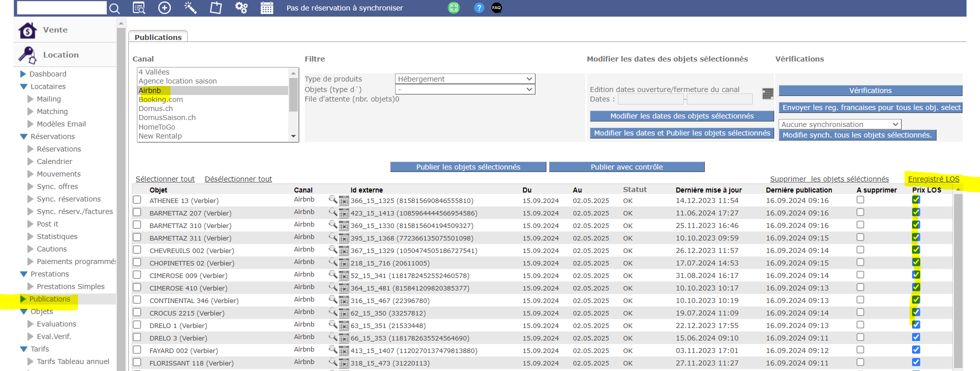Open the magic wand tool
Viewport: 980px width, 371px height.
190,8
